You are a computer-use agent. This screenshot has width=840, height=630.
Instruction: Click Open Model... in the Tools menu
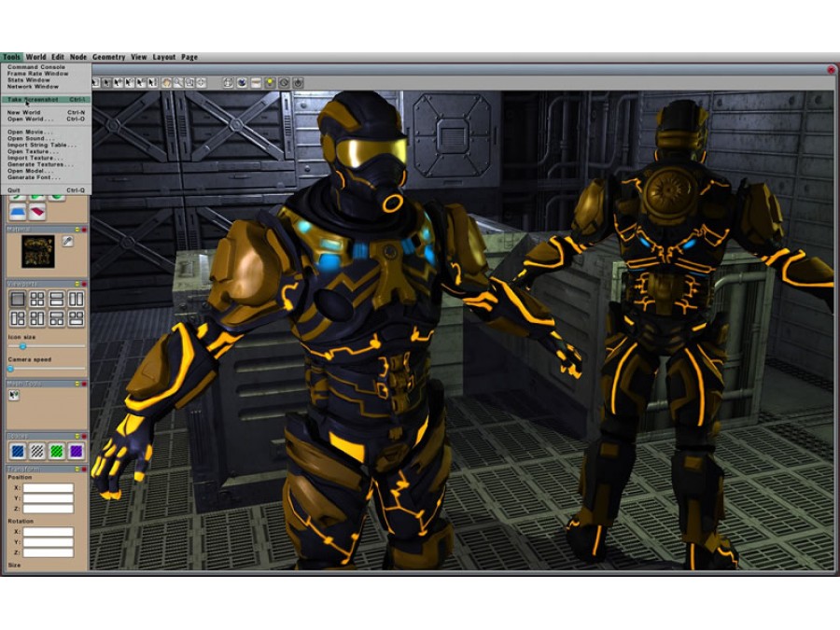pos(31,171)
